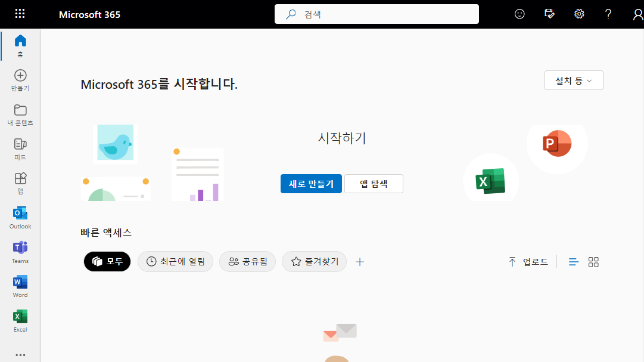Select the 즐겨찾기 filter tab
The width and height of the screenshot is (644, 362).
pyautogui.click(x=314, y=261)
